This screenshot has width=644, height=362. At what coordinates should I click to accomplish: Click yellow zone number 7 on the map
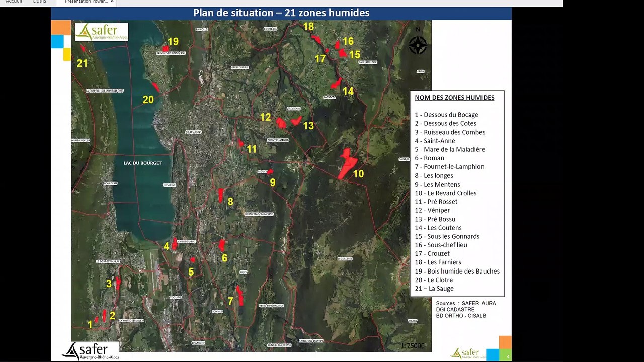(x=230, y=301)
